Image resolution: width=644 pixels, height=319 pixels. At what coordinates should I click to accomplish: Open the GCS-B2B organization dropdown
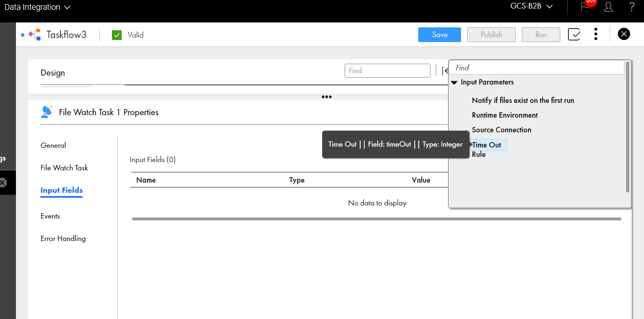click(531, 6)
